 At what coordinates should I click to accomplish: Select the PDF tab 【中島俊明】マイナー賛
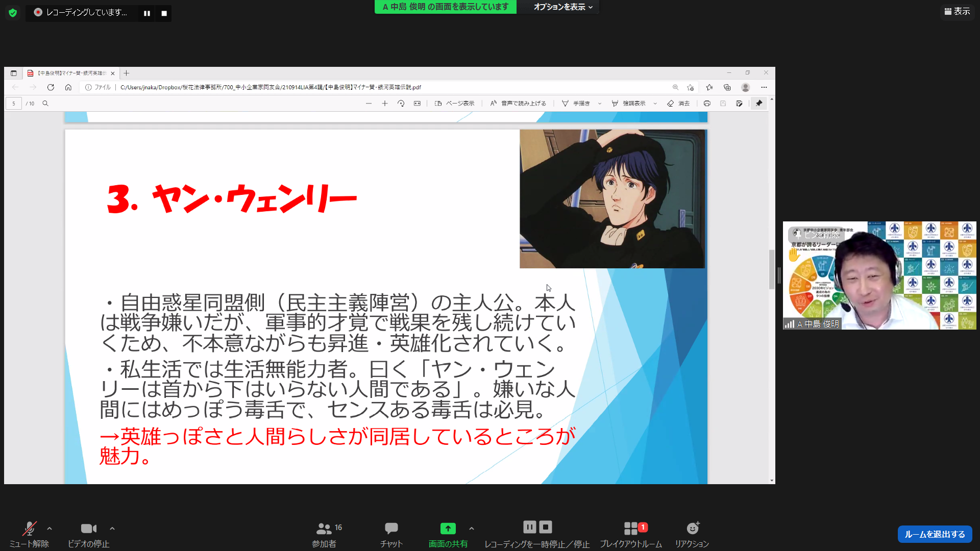tap(71, 73)
